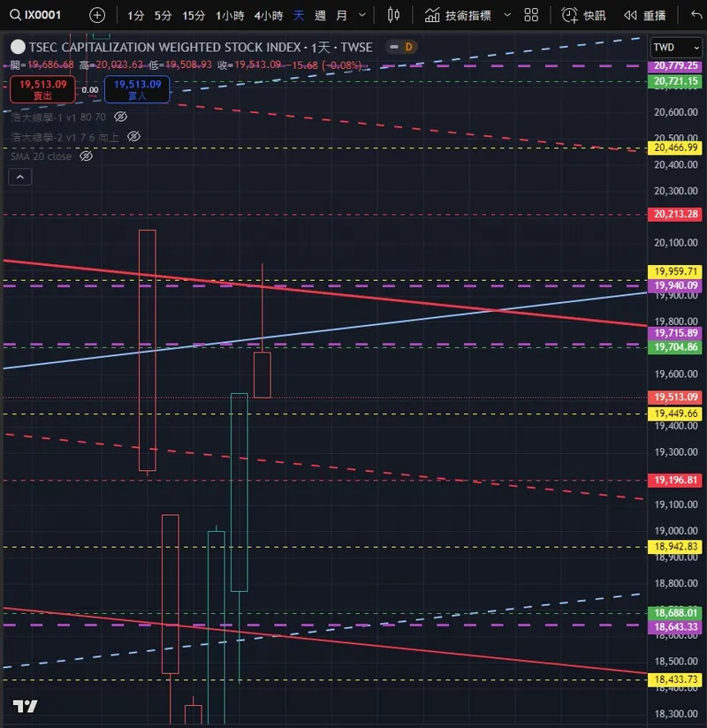
Task: Start bar 重播 replay mode
Action: [645, 16]
